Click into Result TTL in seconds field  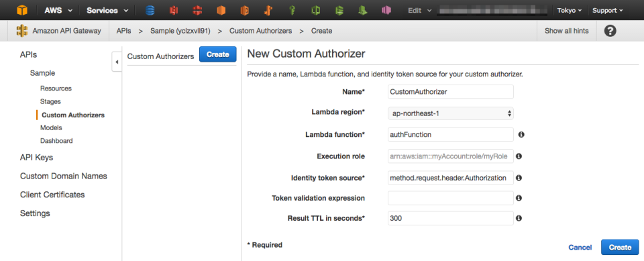coord(451,218)
